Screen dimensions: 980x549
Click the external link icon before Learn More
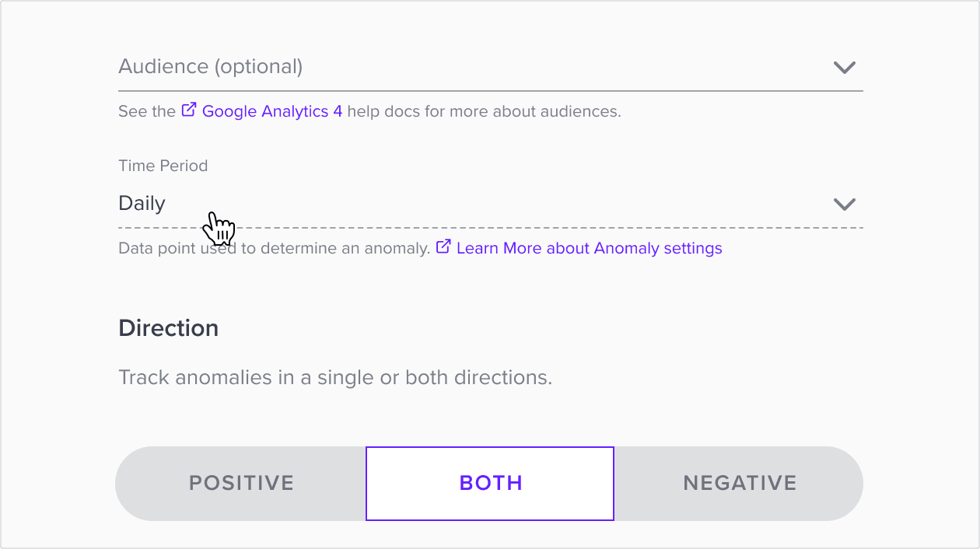tap(443, 247)
